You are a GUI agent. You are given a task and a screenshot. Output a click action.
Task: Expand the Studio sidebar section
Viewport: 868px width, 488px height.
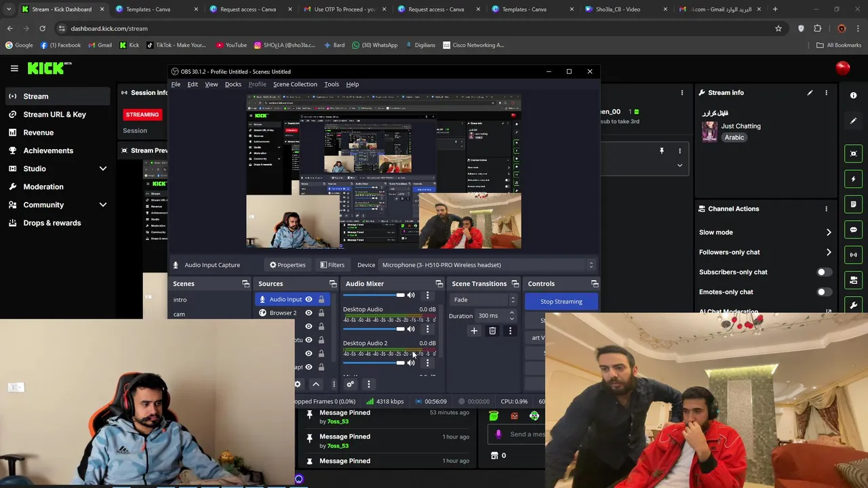click(103, 169)
